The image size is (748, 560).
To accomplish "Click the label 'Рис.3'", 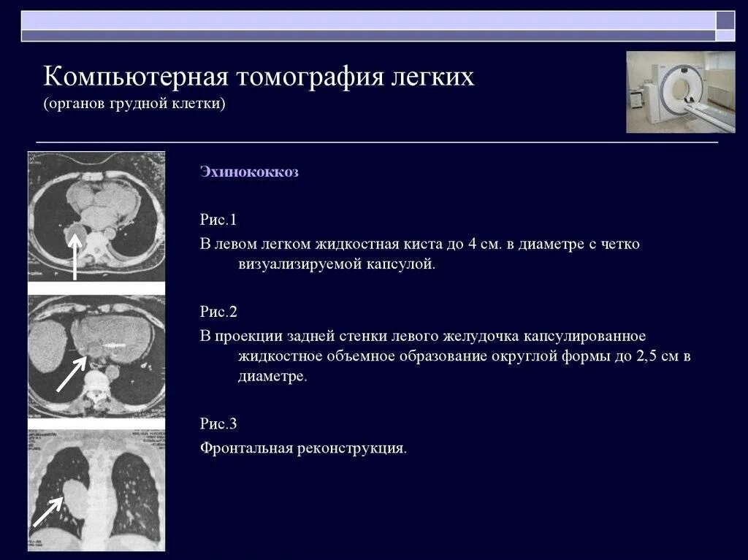I will (218, 424).
